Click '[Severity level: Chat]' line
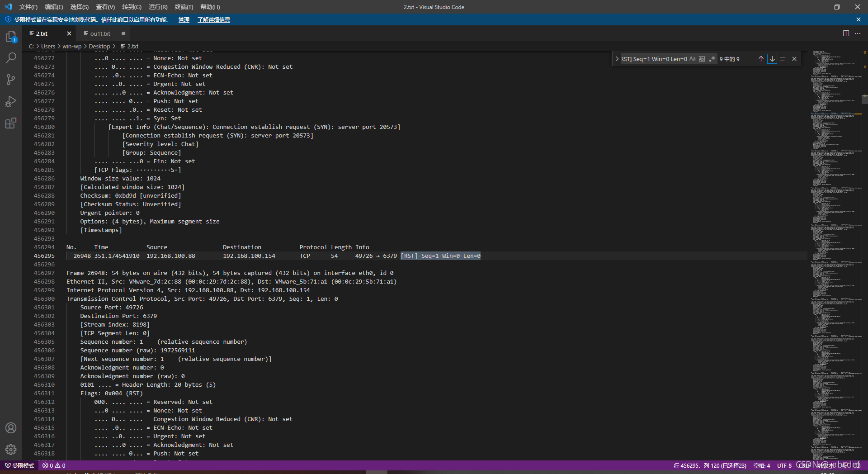The width and height of the screenshot is (868, 474). 160,144
